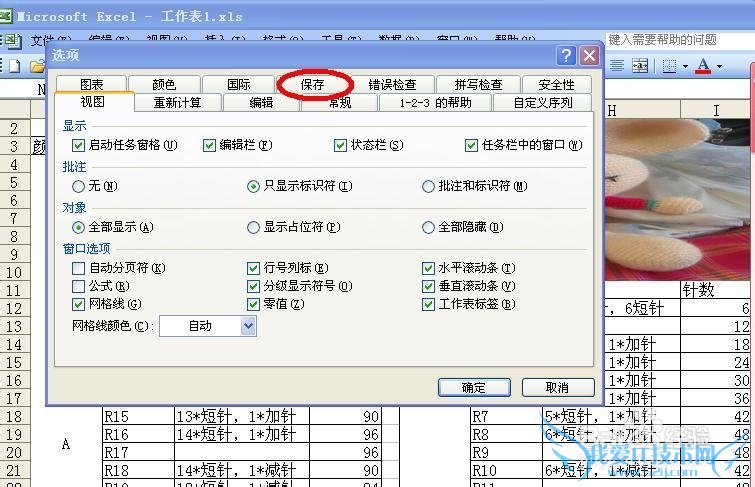
Task: Toggle 状态栏 checkbox
Action: point(340,145)
